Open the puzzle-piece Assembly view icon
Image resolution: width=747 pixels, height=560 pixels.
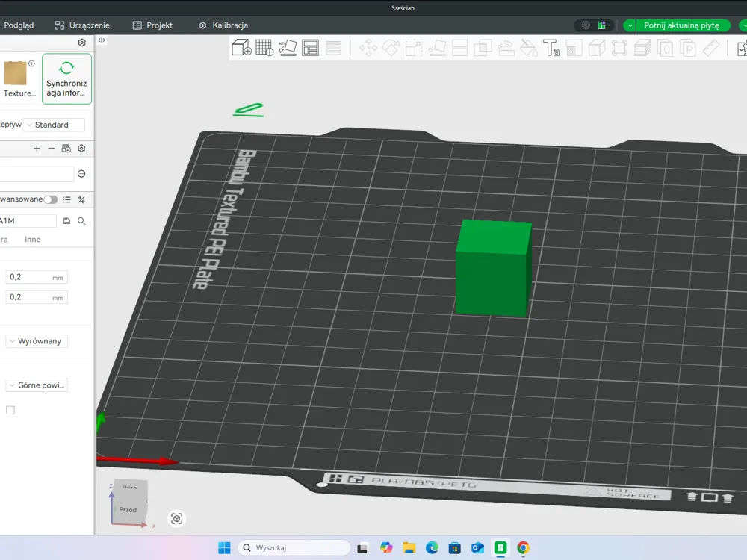[742, 48]
